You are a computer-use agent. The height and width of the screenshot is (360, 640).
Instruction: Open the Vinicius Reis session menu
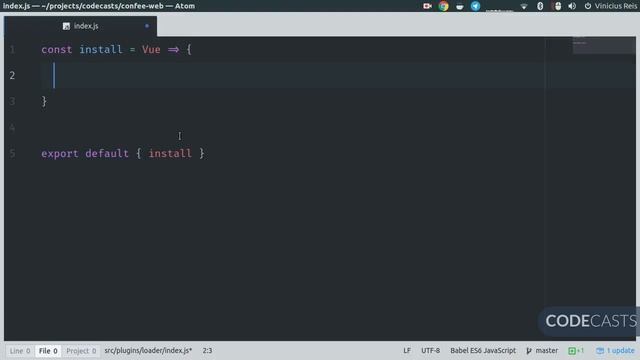(611, 6)
